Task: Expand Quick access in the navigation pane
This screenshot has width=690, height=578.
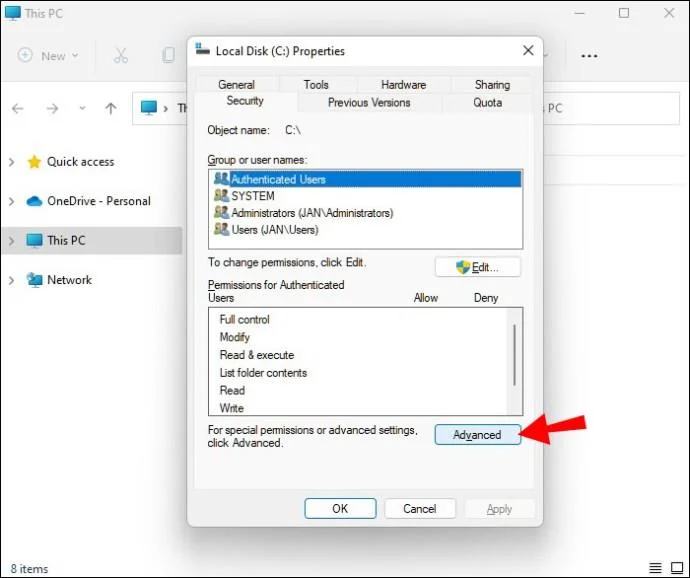Action: [11, 162]
